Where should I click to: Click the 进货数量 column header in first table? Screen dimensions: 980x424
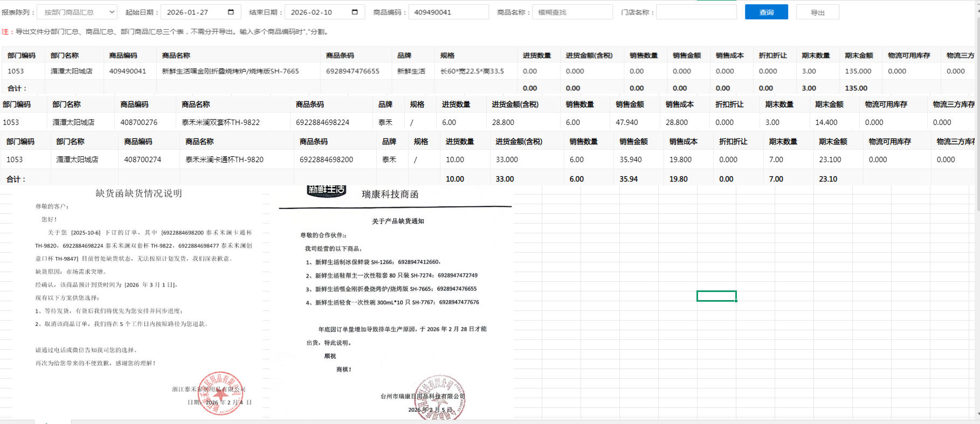click(536, 55)
